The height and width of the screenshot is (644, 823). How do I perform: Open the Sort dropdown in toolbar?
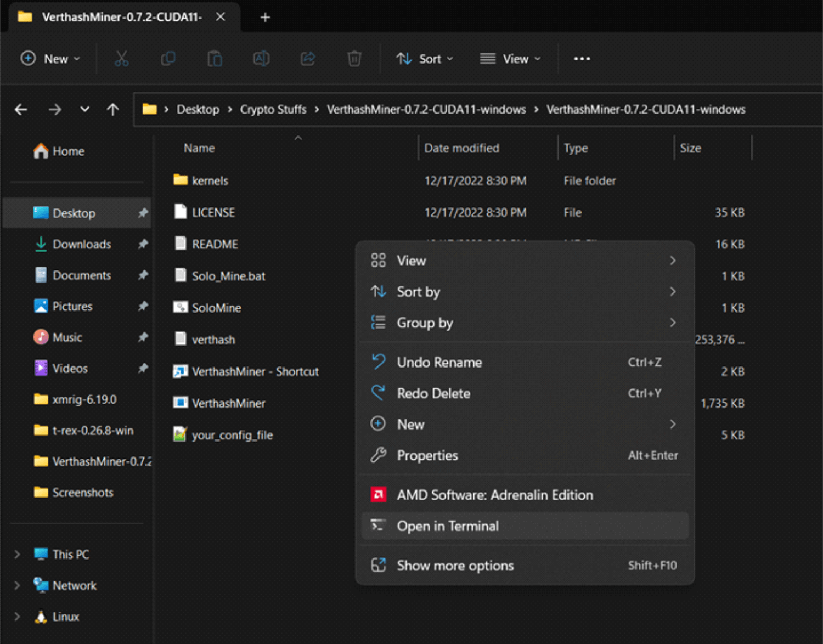click(x=425, y=59)
